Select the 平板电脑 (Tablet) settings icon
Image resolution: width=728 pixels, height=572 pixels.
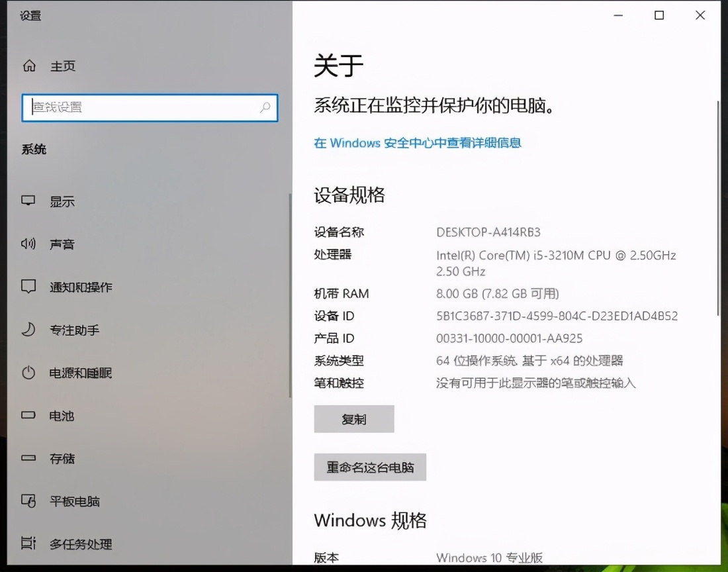[x=28, y=502]
